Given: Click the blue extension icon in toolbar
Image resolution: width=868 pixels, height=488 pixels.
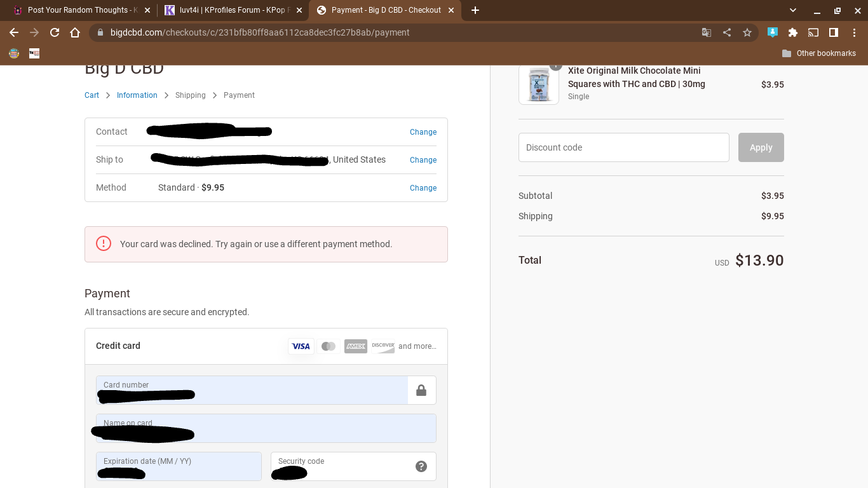Looking at the screenshot, I should pyautogui.click(x=773, y=32).
